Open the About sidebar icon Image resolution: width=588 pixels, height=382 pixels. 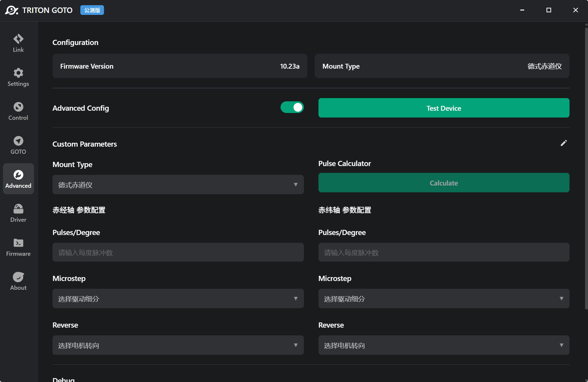[x=18, y=281]
